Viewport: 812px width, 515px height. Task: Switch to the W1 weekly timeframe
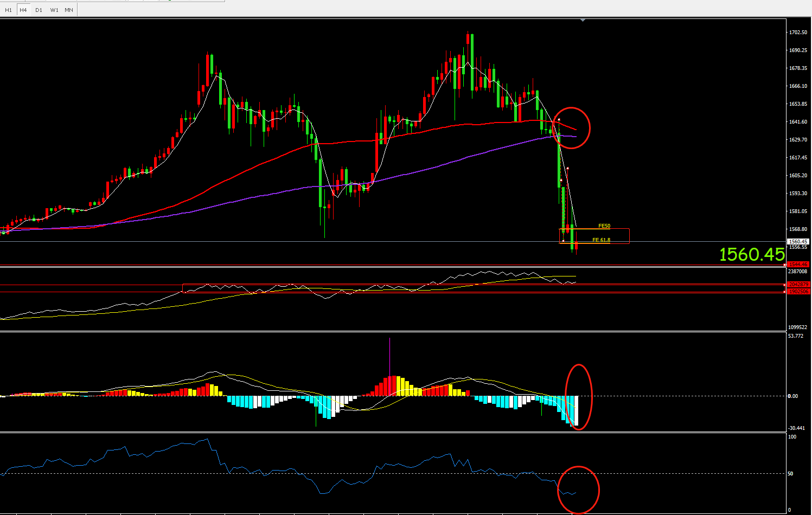[x=54, y=10]
